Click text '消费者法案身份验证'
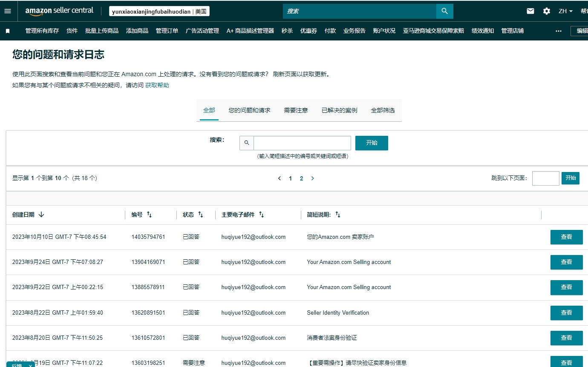This screenshot has height=367, width=588. [x=332, y=338]
